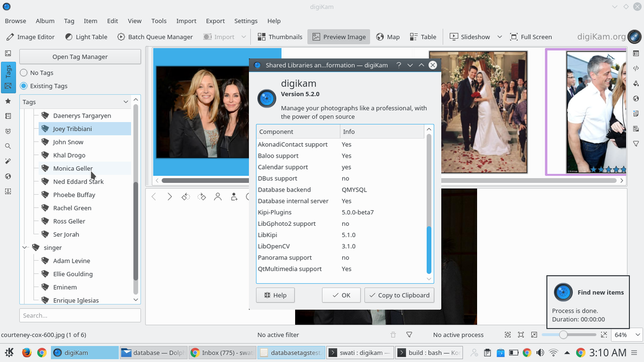Viewport: 644px width, 362px height.
Task: Go to next image using forward arrow
Action: click(x=170, y=197)
